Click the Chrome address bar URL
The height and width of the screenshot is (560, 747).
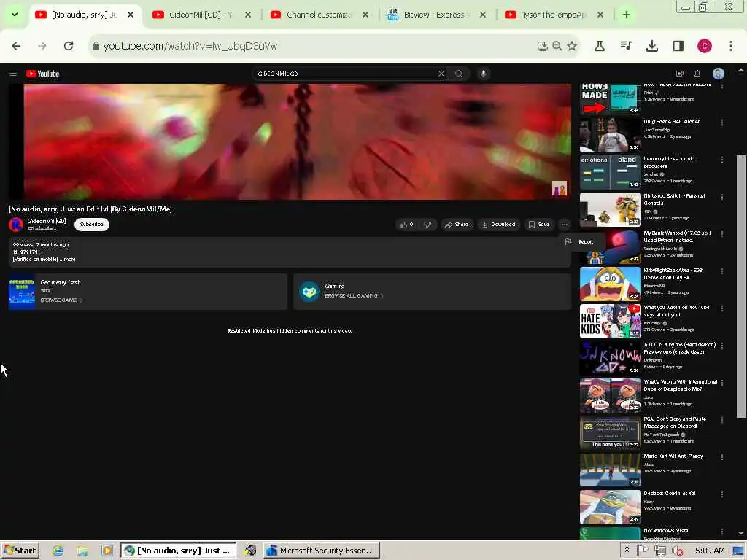[190, 46]
